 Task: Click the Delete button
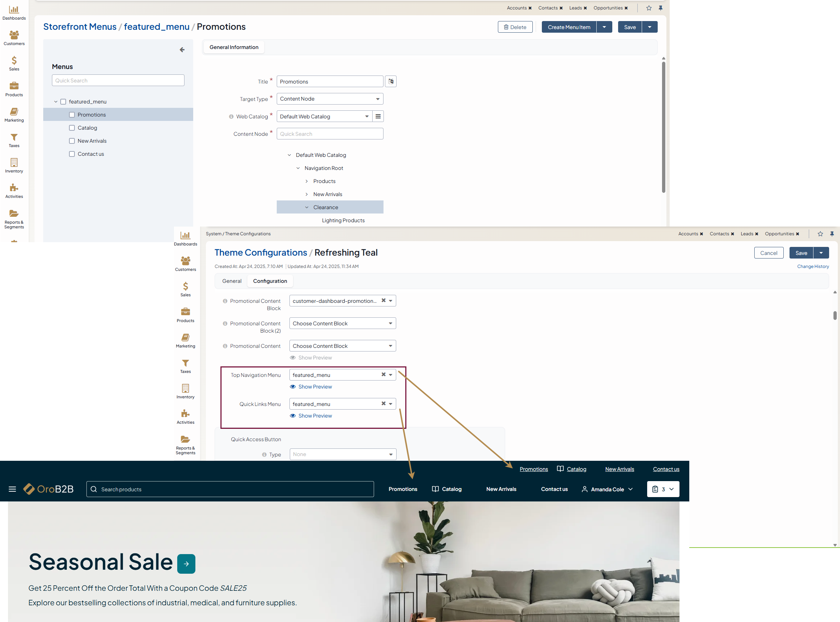515,27
